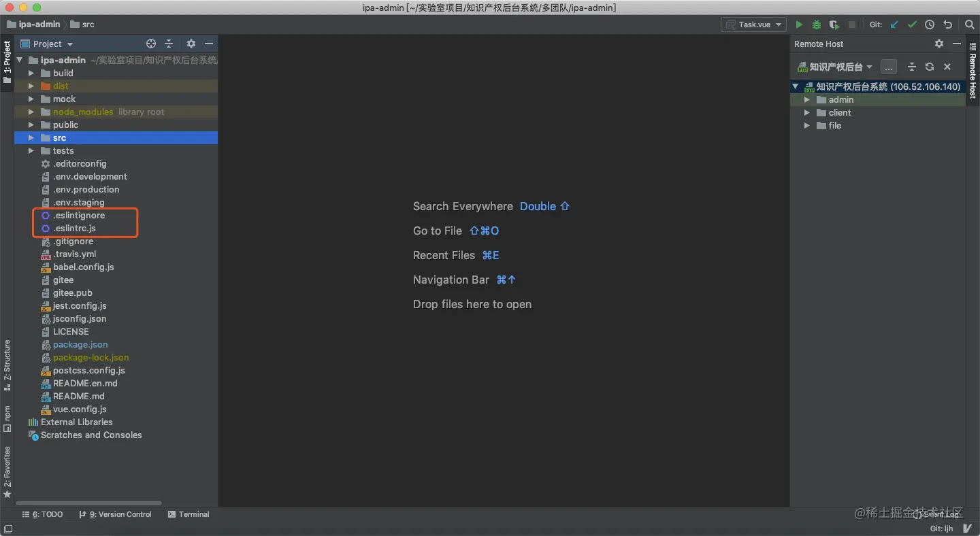Open server configuration ellipsis button
Image resolution: width=980 pixels, height=536 pixels.
click(x=889, y=67)
